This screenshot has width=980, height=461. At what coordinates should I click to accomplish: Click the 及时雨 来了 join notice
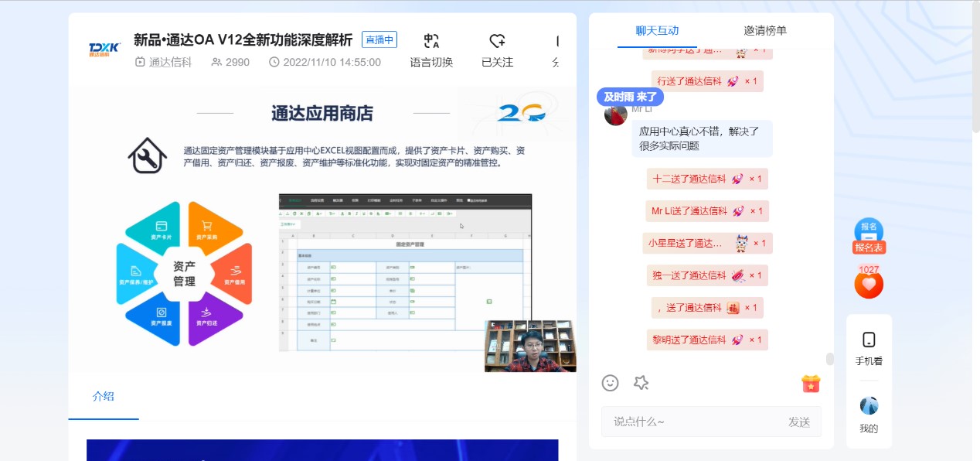(630, 97)
